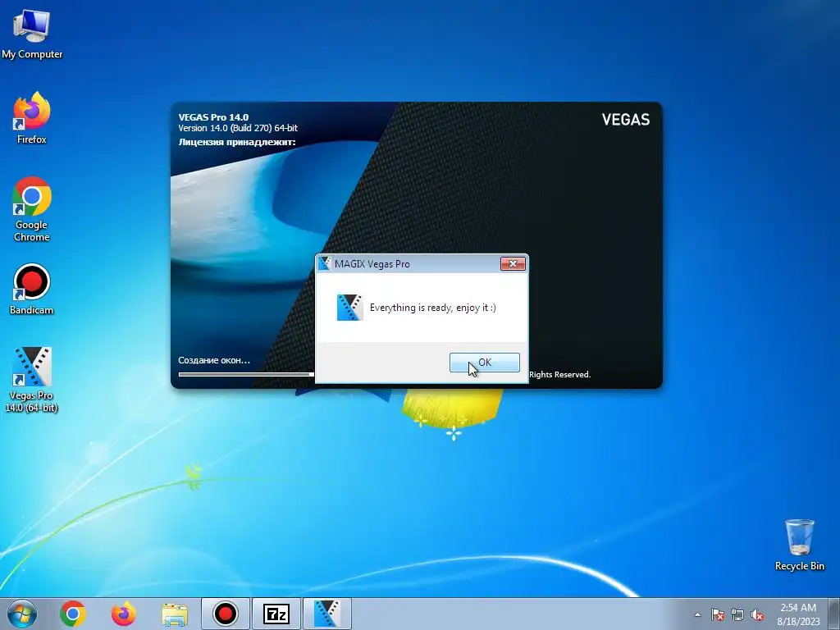Click the 'Everything is ready, enjoy it :)' message
Image resolution: width=840 pixels, height=630 pixels.
[x=433, y=308]
